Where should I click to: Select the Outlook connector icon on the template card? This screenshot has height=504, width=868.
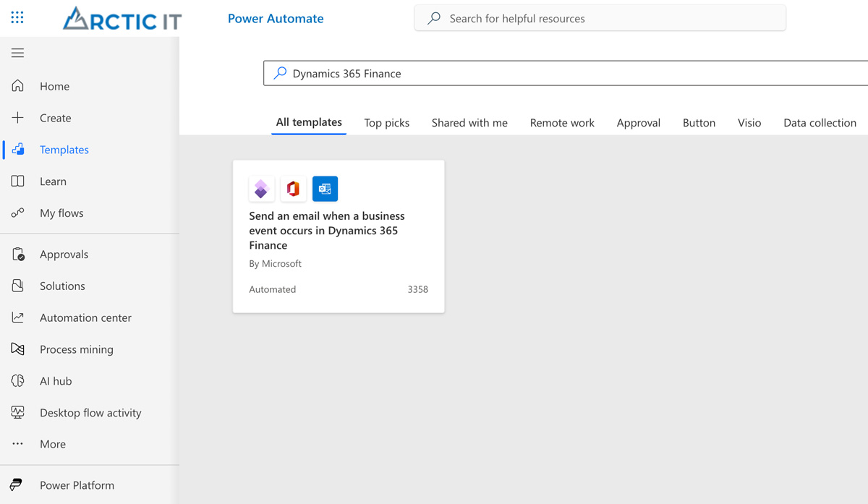325,189
